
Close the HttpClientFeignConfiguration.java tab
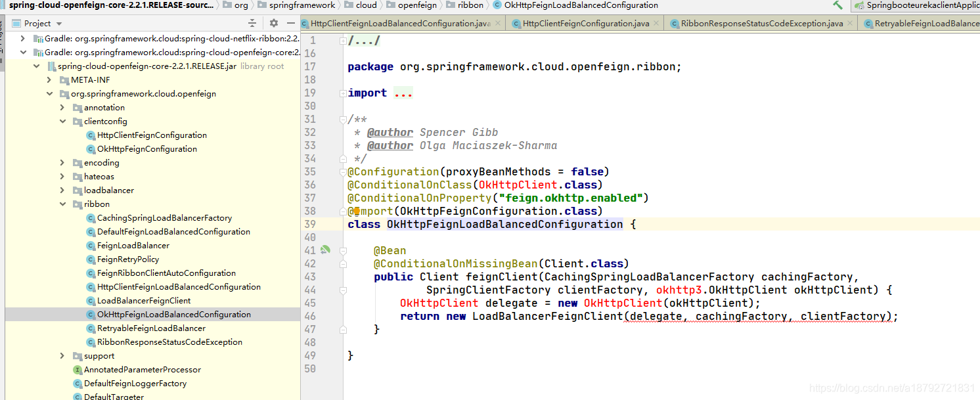[657, 24]
